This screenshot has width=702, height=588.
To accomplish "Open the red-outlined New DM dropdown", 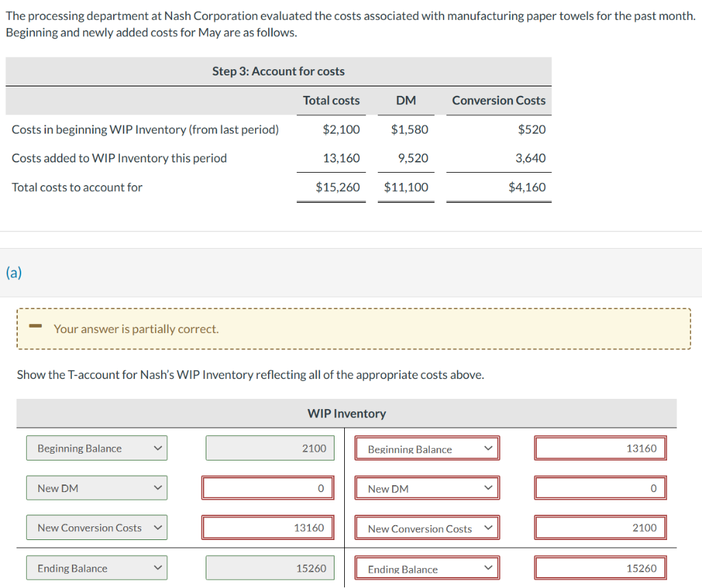I will click(427, 488).
